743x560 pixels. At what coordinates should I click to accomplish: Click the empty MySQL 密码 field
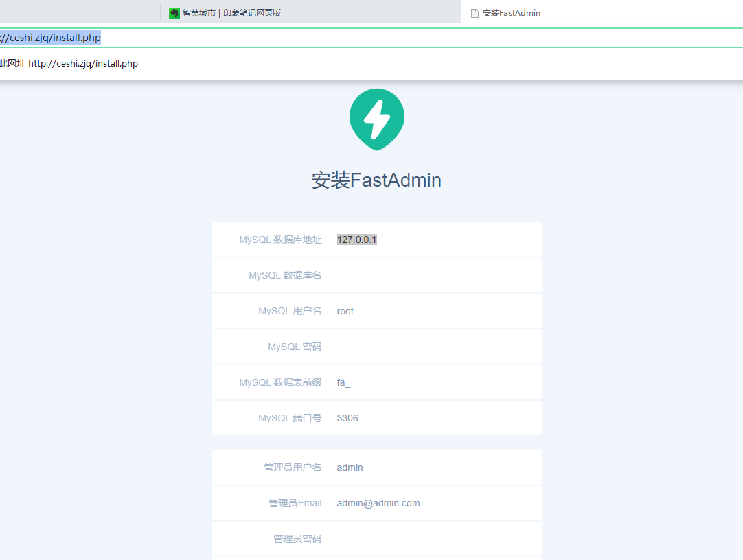(437, 347)
